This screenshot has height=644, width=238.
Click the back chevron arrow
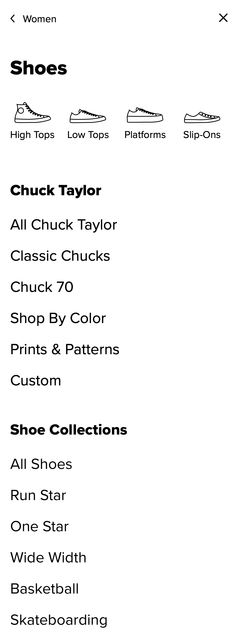[x=13, y=19]
